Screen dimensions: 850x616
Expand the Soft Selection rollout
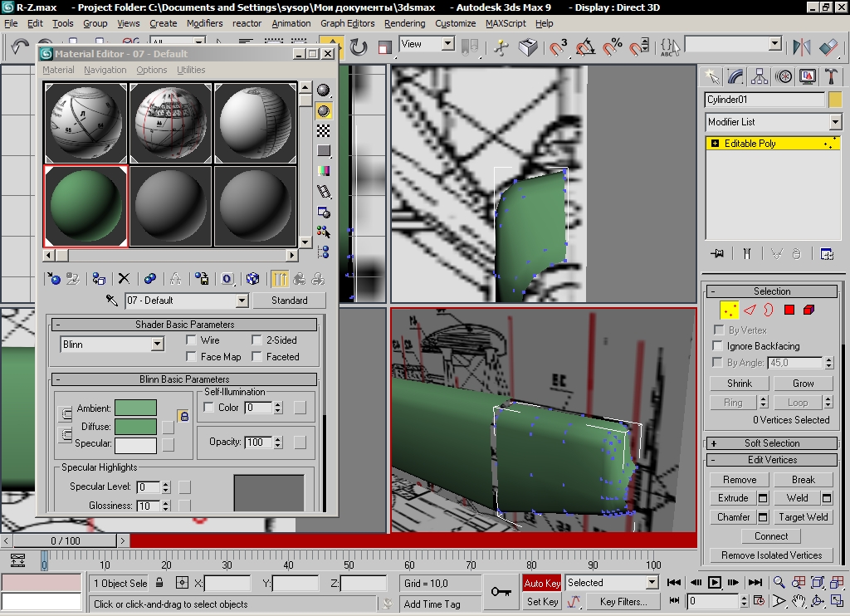point(771,443)
